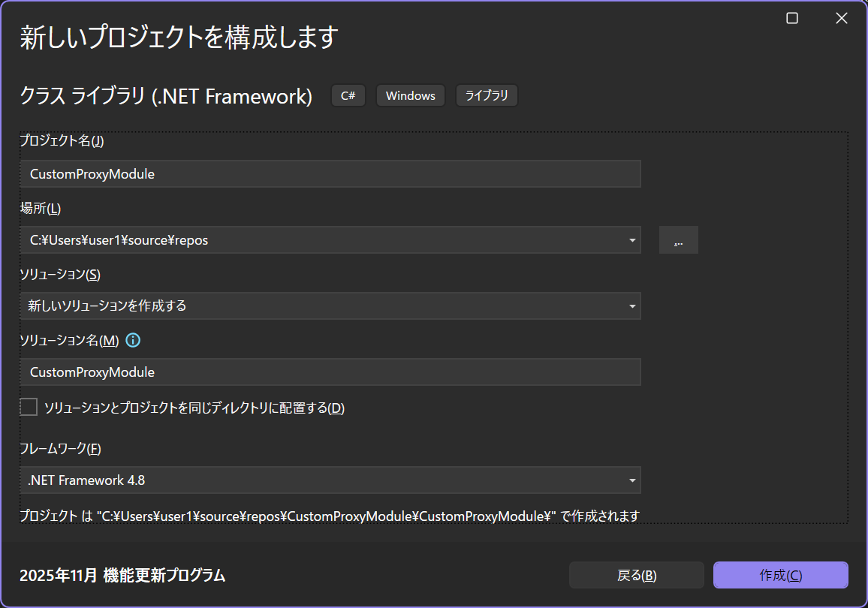Click the 2025年11月 機能更新プログラム text
The width and height of the screenshot is (868, 608).
pos(122,576)
